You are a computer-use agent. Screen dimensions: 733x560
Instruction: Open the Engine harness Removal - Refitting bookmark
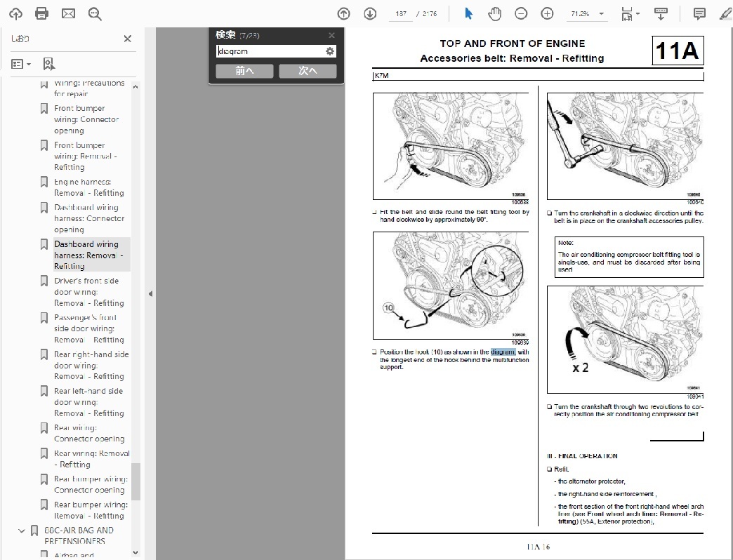(x=88, y=187)
